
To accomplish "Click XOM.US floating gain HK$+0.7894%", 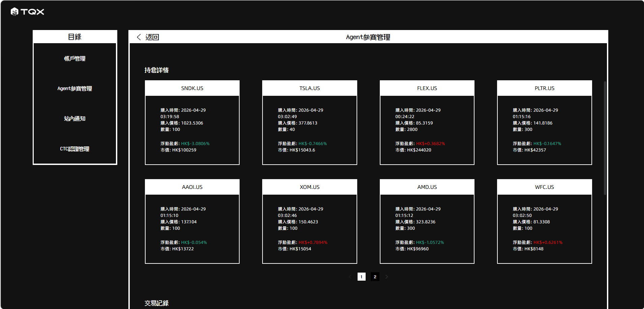I will [x=313, y=243].
